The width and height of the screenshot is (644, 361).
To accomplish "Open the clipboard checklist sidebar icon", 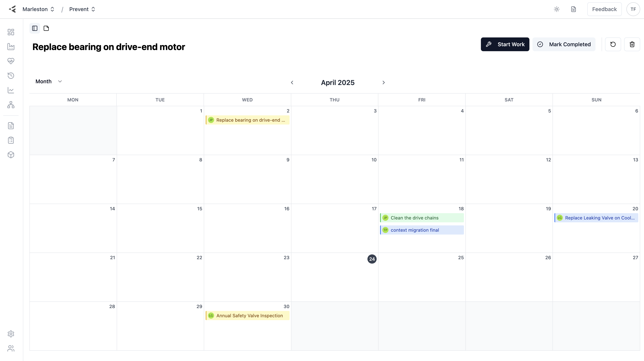I will pos(11,140).
